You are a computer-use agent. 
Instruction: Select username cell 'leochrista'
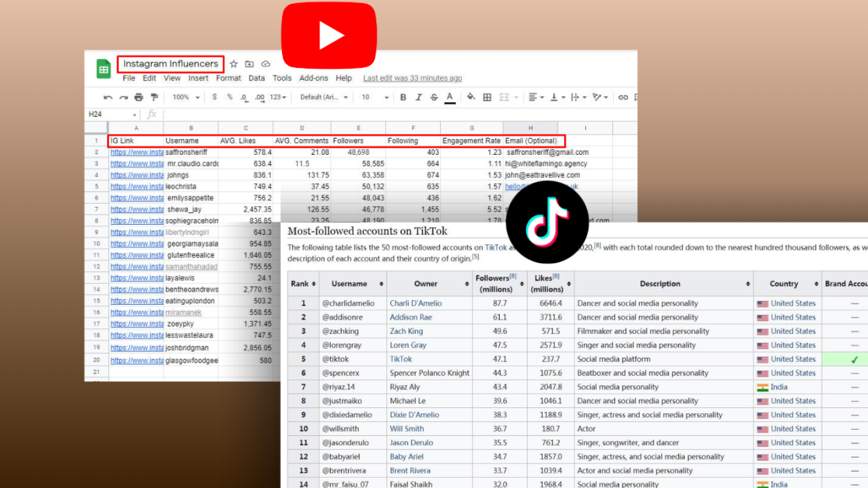tap(191, 186)
